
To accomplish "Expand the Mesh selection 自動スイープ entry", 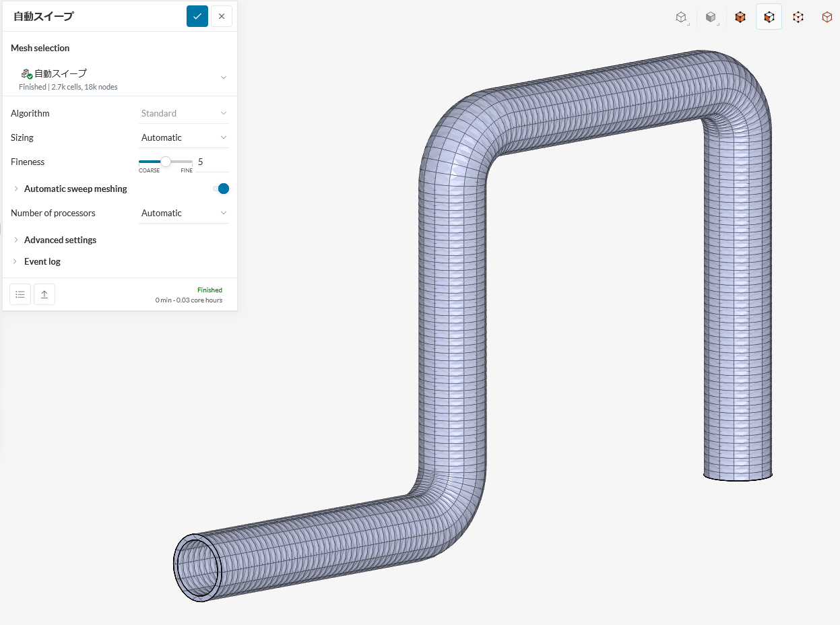I will click(224, 77).
